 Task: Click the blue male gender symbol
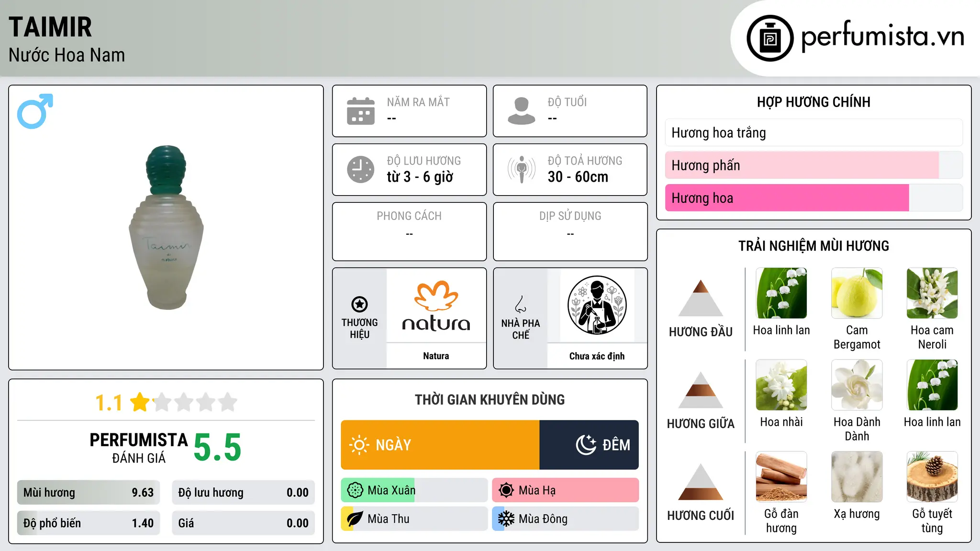(x=35, y=111)
